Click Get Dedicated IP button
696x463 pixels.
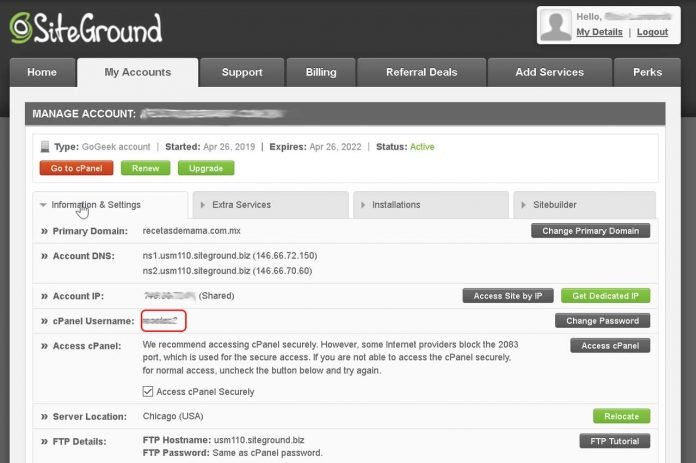(605, 296)
